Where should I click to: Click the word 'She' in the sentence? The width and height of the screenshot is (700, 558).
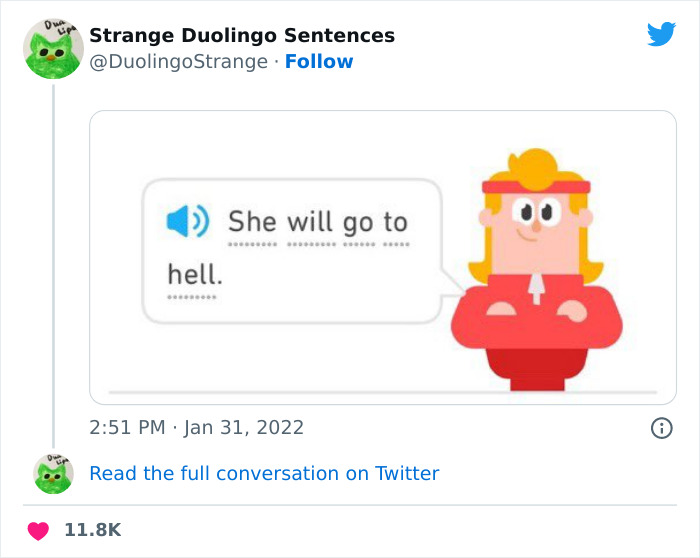click(x=252, y=221)
